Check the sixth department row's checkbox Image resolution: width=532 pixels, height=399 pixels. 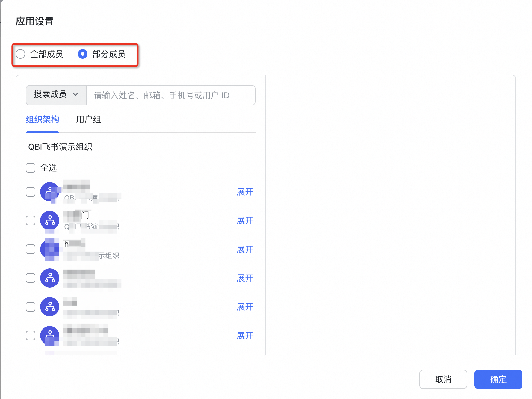click(x=31, y=335)
